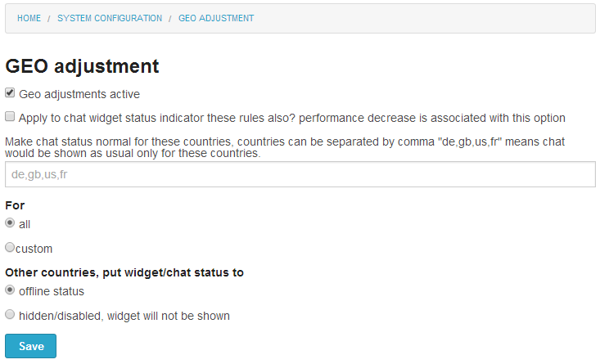Save the GEO adjustment settings
600x364 pixels.
click(x=30, y=346)
